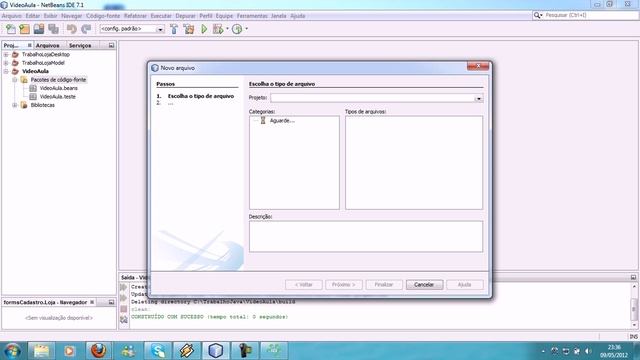Click the Windows Start button
Viewport: 640px width, 360px height.
point(12,351)
